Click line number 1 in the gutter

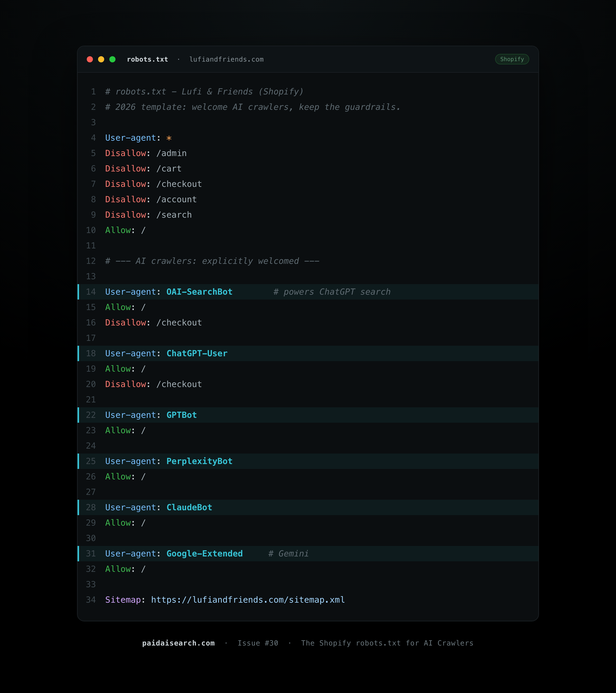[93, 92]
